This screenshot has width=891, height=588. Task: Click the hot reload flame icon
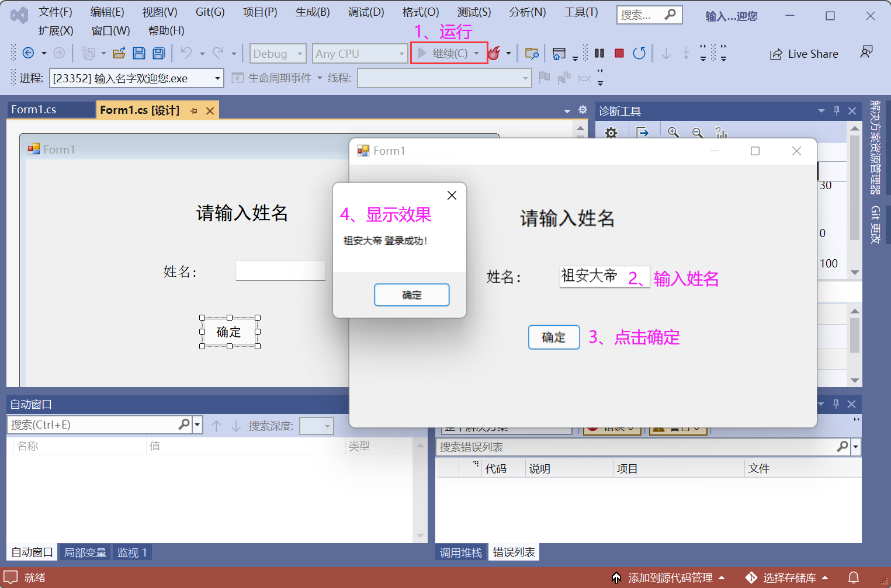point(494,53)
